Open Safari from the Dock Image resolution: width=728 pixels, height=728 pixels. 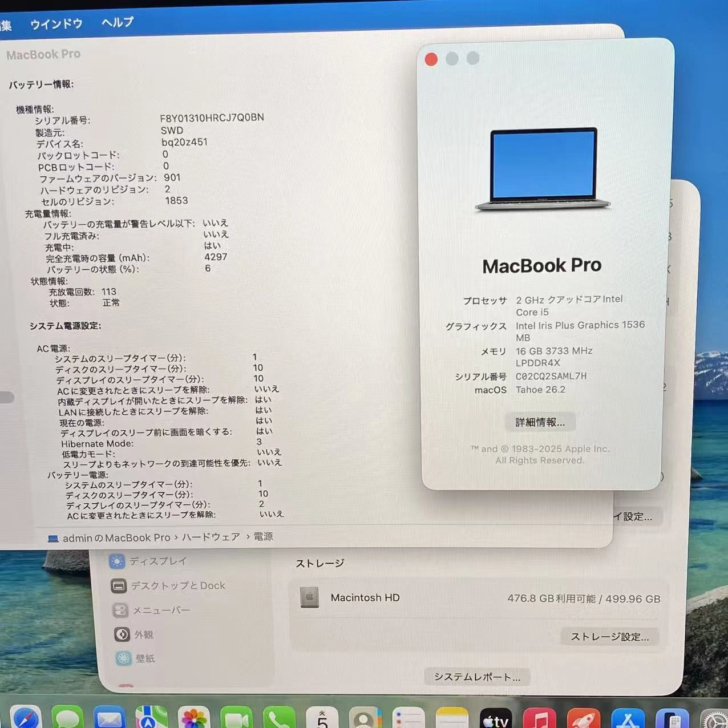[25, 718]
